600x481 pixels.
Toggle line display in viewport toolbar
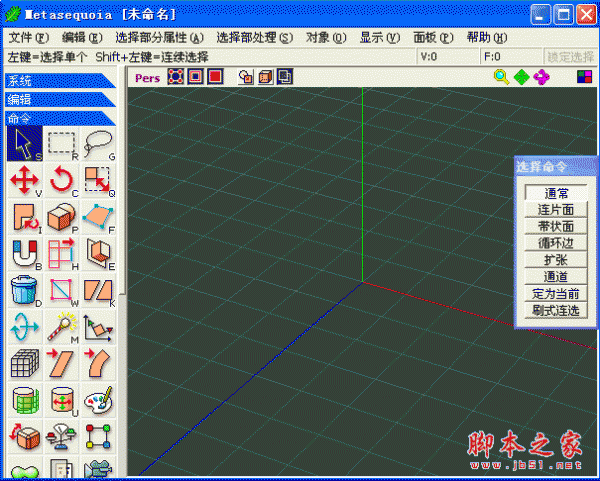click(196, 77)
